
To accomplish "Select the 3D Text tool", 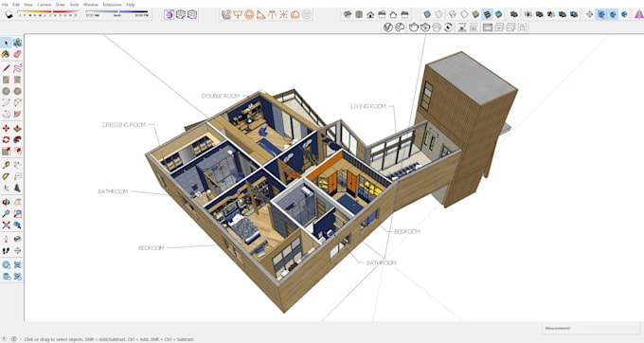I will [17, 189].
